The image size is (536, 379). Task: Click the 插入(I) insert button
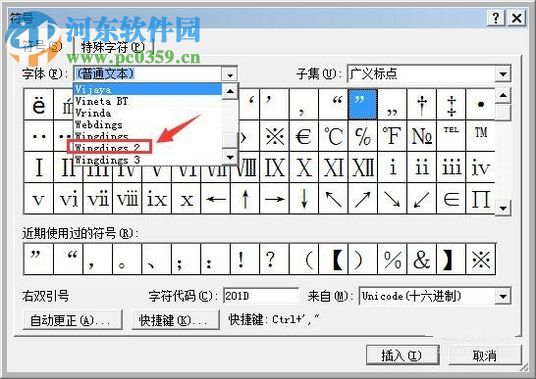[x=402, y=355]
